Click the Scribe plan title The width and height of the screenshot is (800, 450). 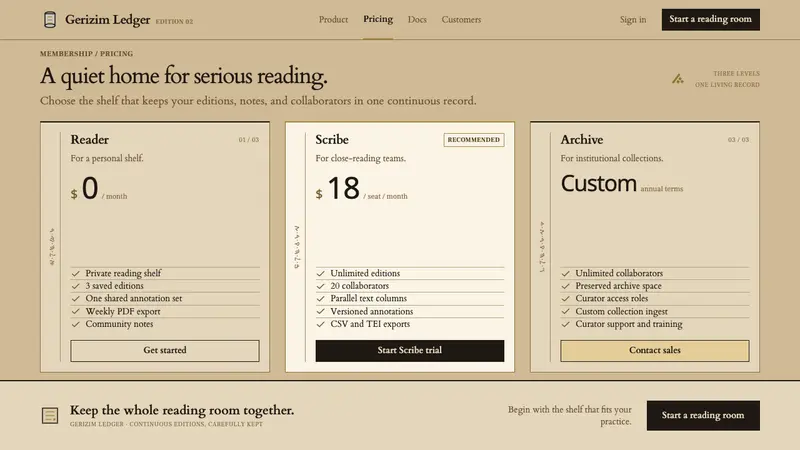coord(332,139)
